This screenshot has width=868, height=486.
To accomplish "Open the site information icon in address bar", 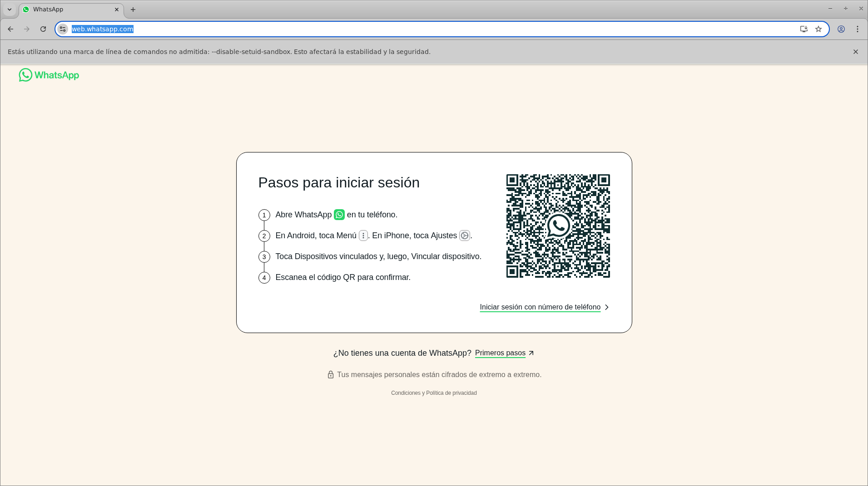I will tap(63, 29).
